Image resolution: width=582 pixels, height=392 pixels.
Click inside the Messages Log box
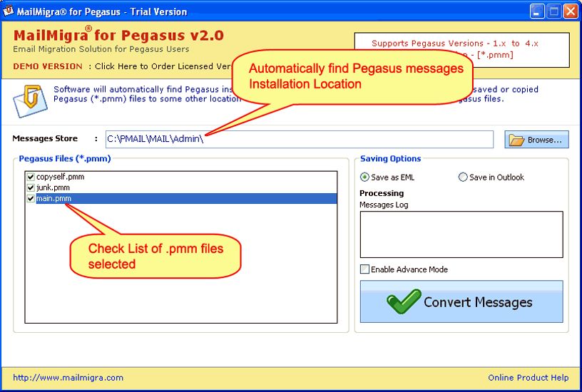click(461, 234)
